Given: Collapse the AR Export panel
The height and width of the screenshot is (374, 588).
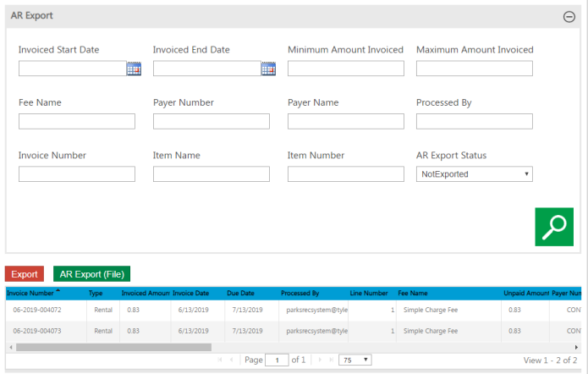Looking at the screenshot, I should click(x=569, y=16).
